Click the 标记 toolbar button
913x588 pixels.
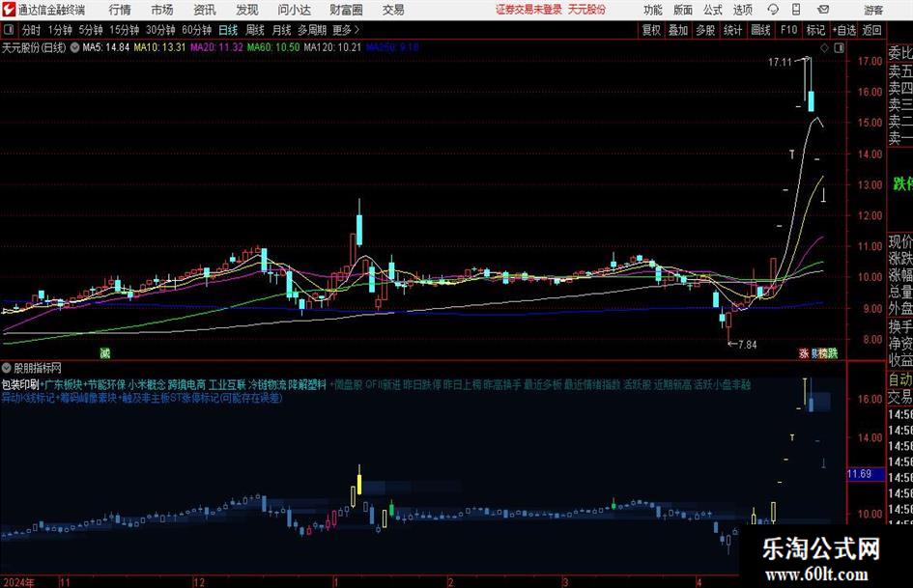(x=815, y=30)
